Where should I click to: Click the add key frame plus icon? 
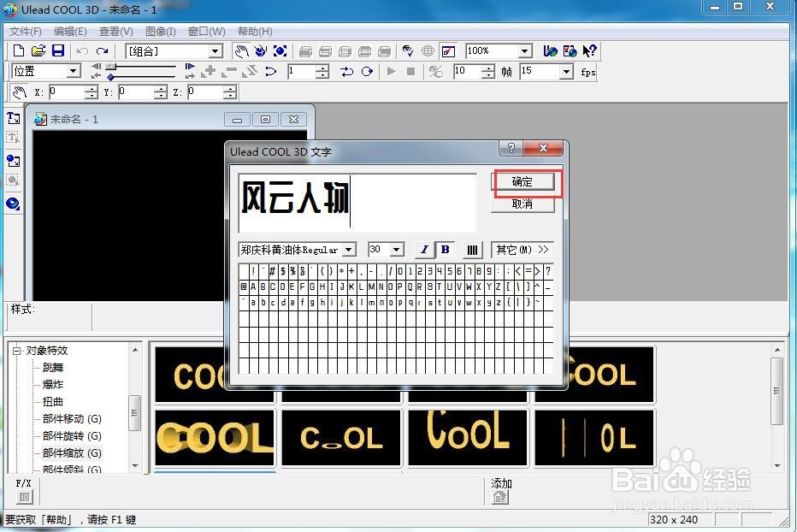(x=209, y=71)
